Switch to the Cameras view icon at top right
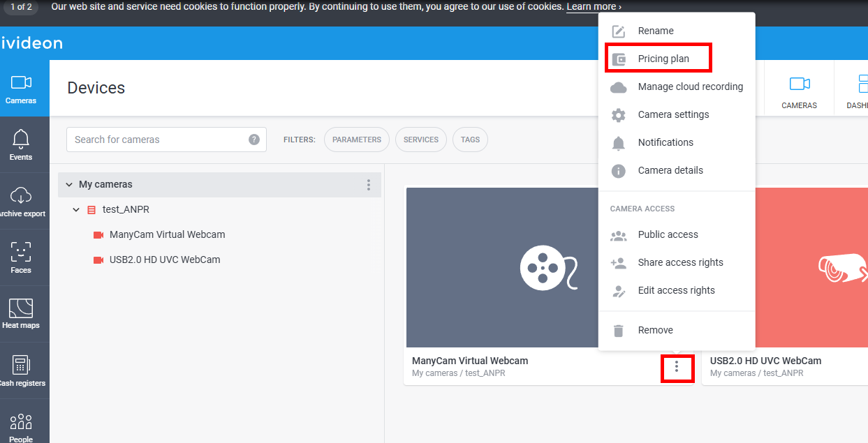Image resolution: width=868 pixels, height=443 pixels. 799,92
